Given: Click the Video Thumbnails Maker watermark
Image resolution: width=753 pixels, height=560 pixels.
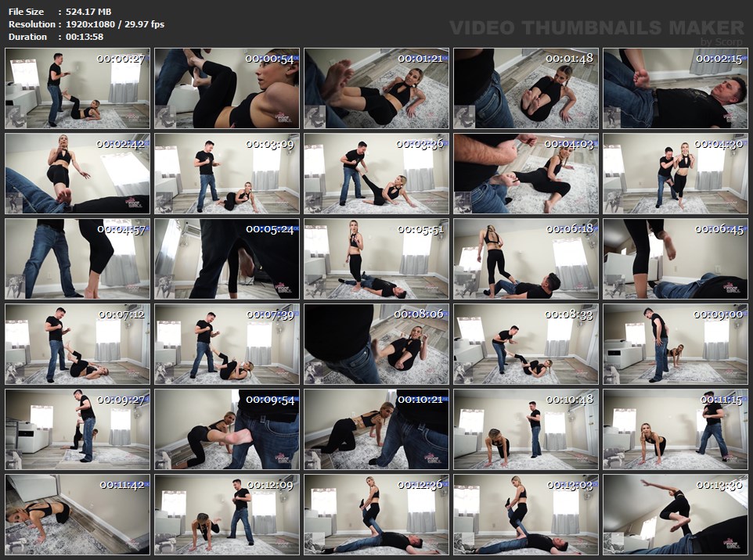Looking at the screenshot, I should click(x=596, y=28).
